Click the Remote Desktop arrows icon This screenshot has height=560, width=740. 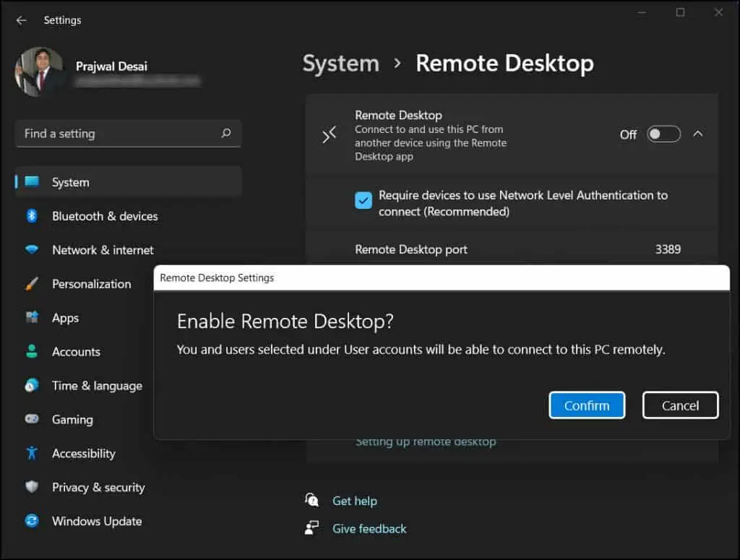click(329, 135)
